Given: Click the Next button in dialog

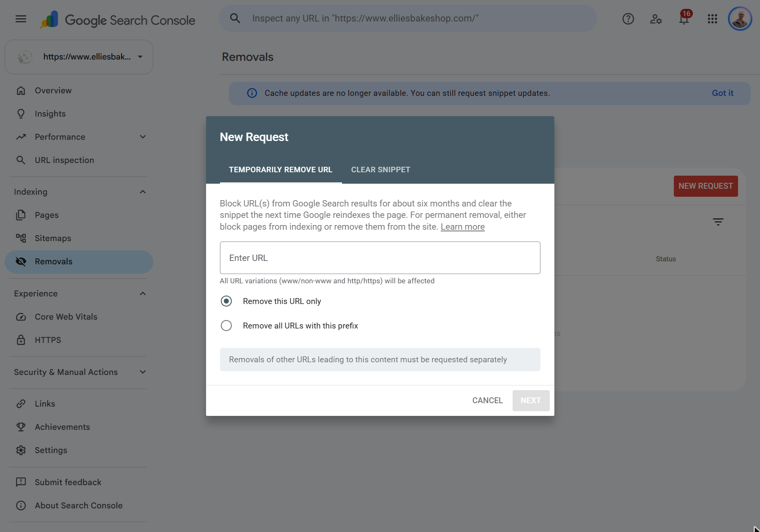Looking at the screenshot, I should coord(531,400).
